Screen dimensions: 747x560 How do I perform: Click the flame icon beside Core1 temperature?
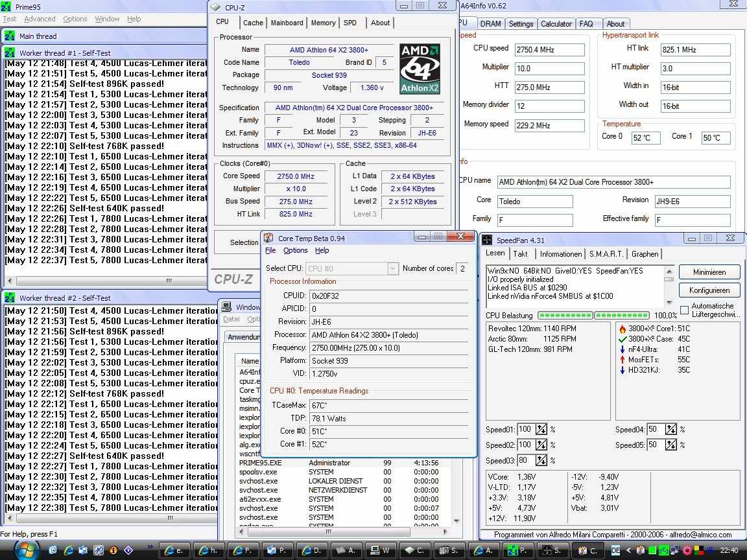point(622,329)
